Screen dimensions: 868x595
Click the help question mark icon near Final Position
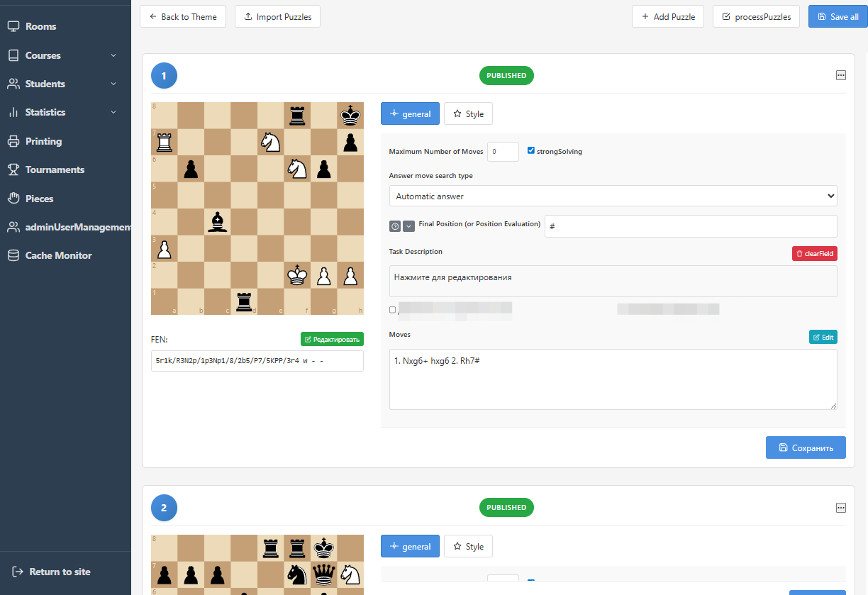395,226
